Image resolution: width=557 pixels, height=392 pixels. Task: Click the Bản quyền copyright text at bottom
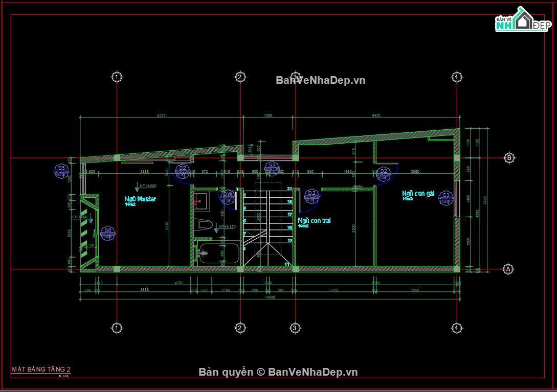[278, 372]
